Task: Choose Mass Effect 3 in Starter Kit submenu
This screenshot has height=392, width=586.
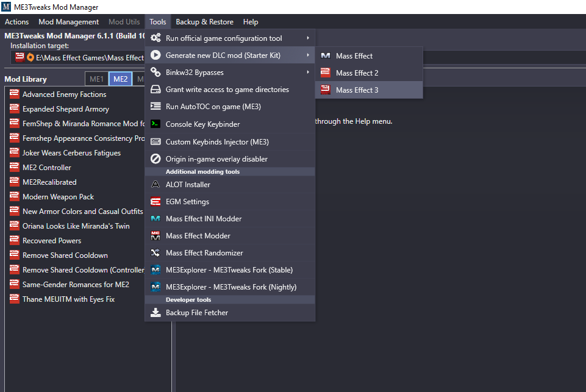Action: 369,90
